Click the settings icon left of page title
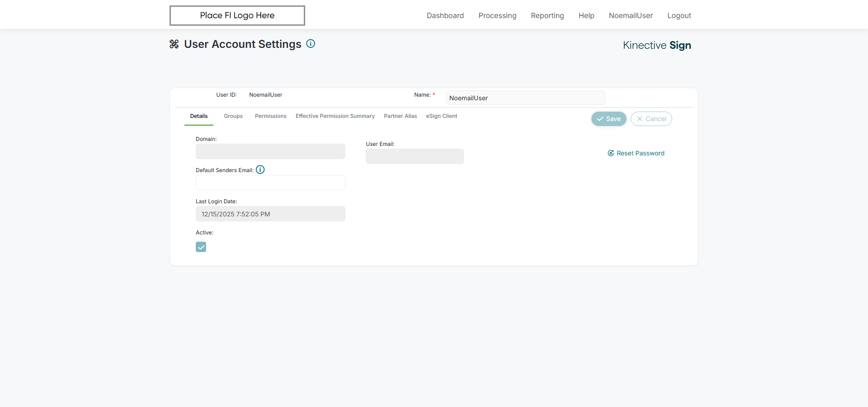 click(174, 44)
